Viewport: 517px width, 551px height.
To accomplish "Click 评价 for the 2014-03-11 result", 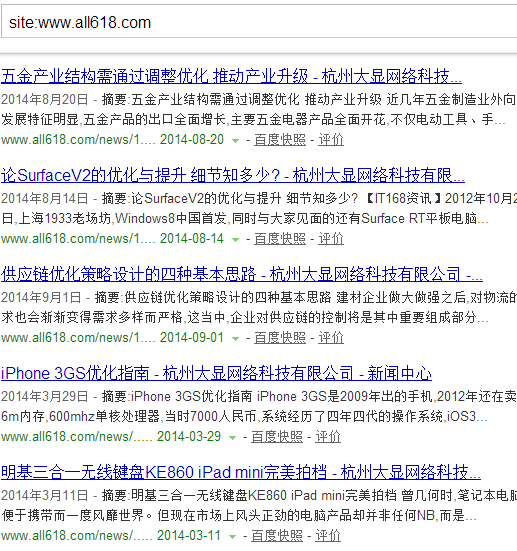I will pos(328,536).
